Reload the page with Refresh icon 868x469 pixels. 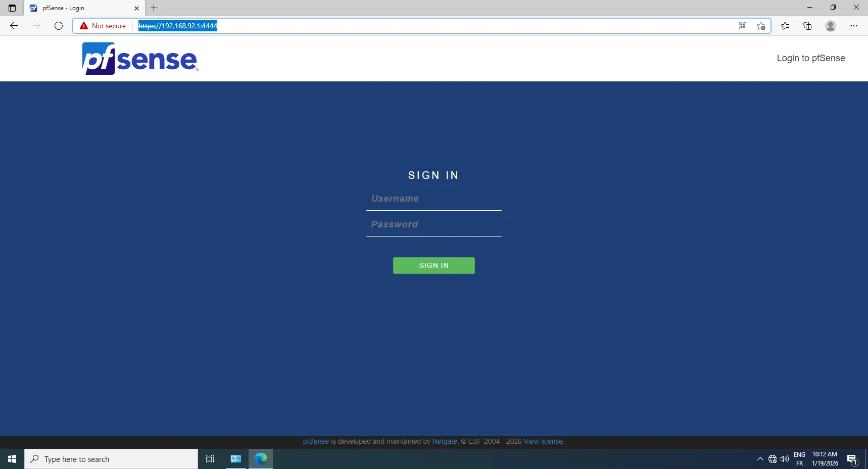click(x=59, y=26)
